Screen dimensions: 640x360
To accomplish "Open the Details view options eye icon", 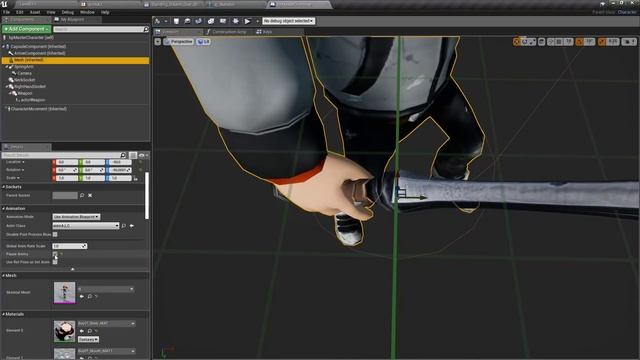I will pos(142,156).
